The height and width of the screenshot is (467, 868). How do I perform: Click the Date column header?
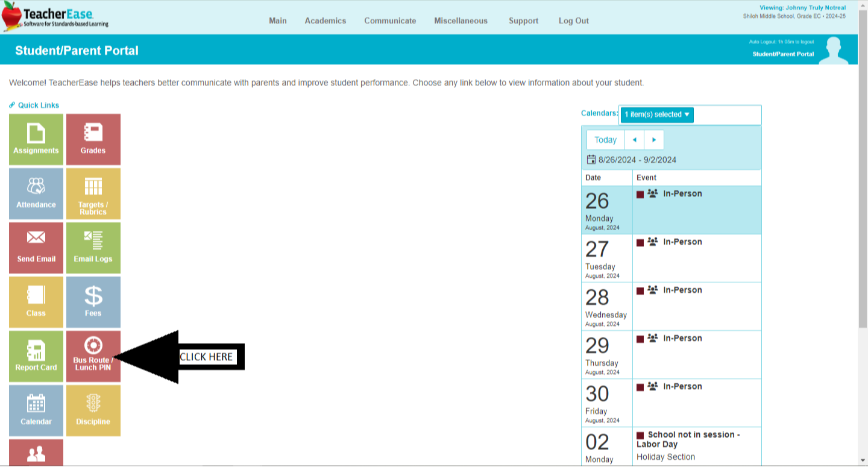pos(593,178)
